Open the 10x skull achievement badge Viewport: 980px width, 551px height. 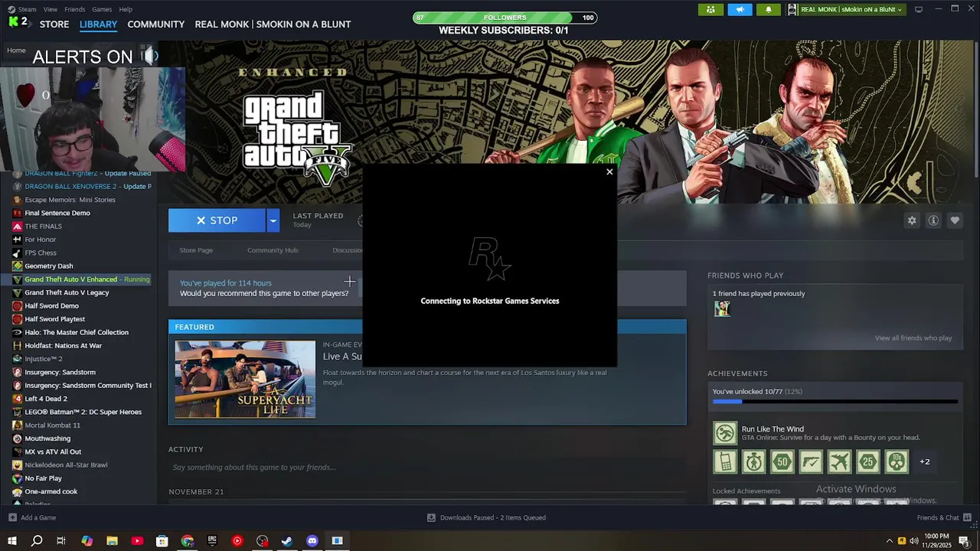(897, 461)
